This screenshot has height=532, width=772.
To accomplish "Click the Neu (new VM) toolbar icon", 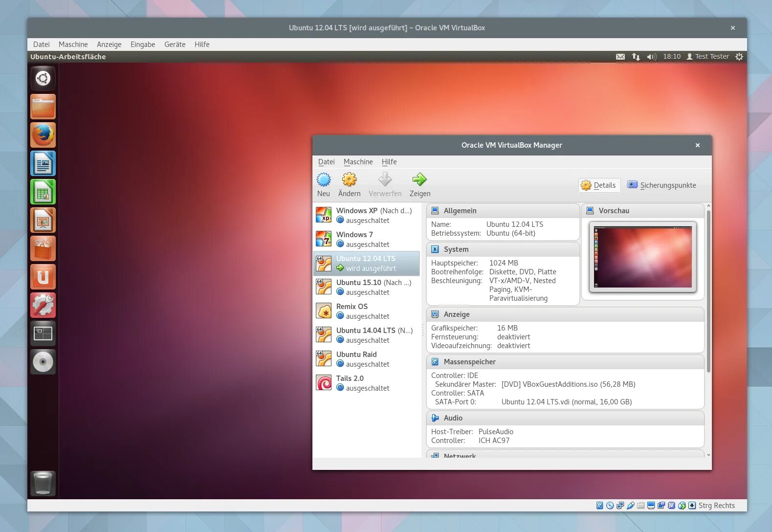I will (324, 179).
